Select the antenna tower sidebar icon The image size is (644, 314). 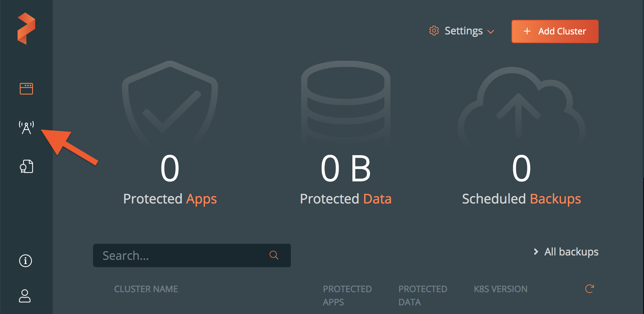pyautogui.click(x=26, y=127)
